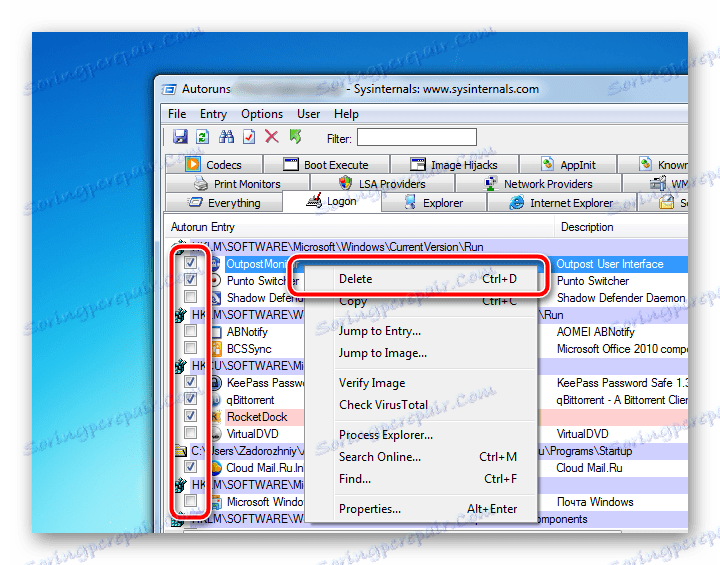
Task: Click the BCSSync entry icon
Action: click(x=216, y=349)
